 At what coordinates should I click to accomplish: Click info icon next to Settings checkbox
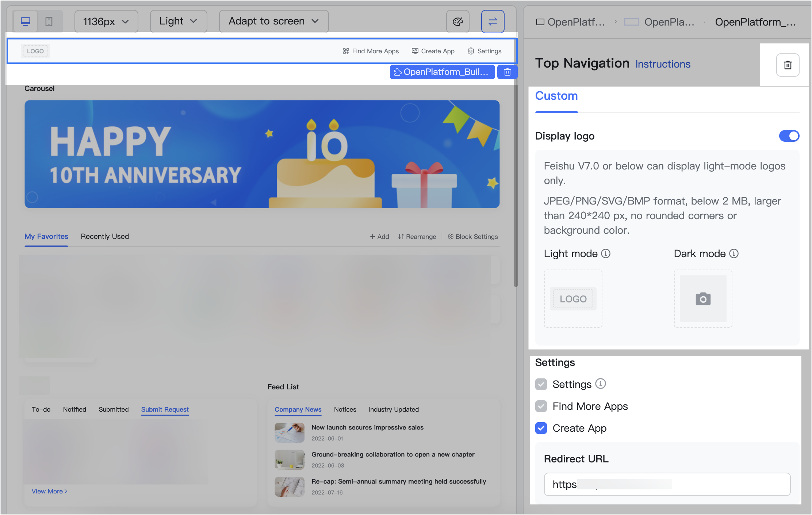point(601,384)
